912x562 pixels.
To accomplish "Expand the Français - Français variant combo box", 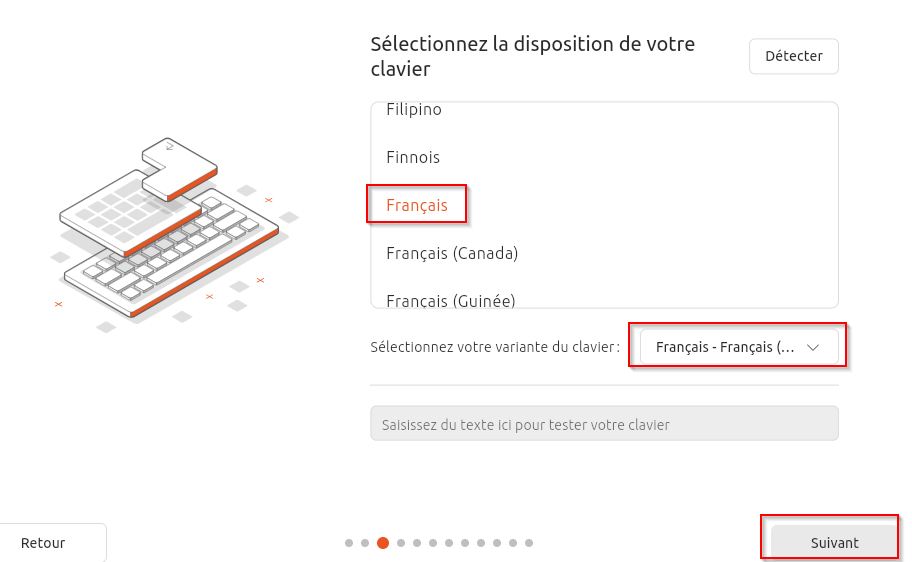I will click(x=739, y=347).
